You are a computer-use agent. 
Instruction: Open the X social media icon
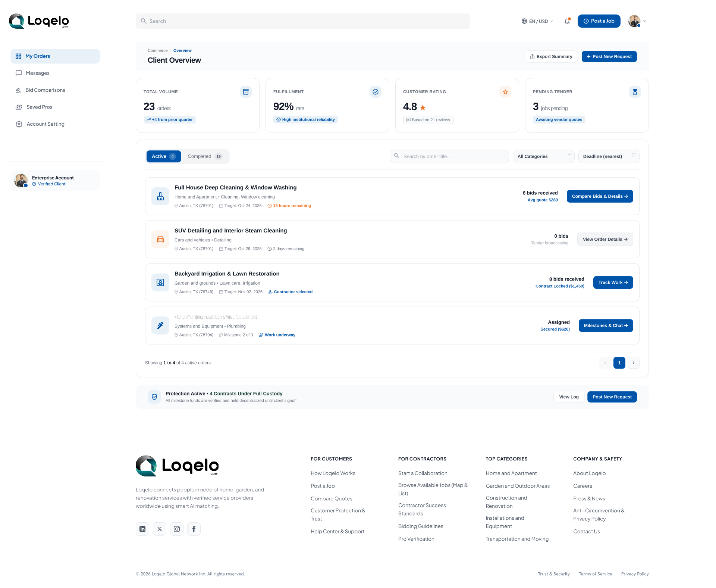(160, 529)
